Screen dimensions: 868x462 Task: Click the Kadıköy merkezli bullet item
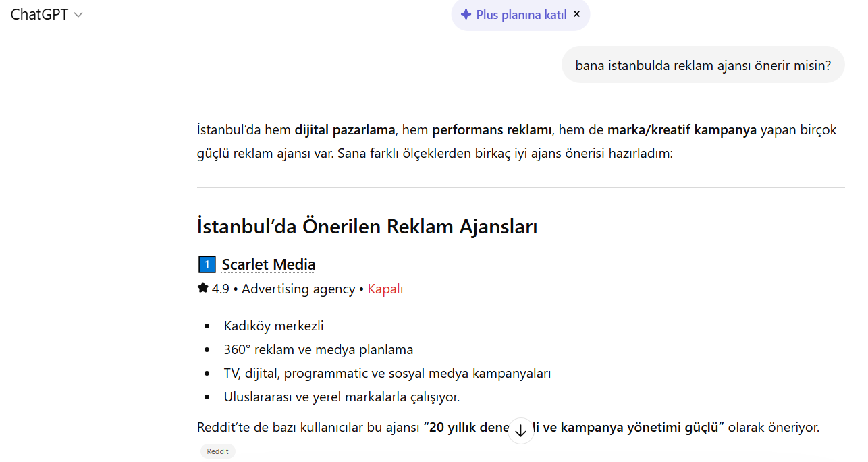click(274, 326)
